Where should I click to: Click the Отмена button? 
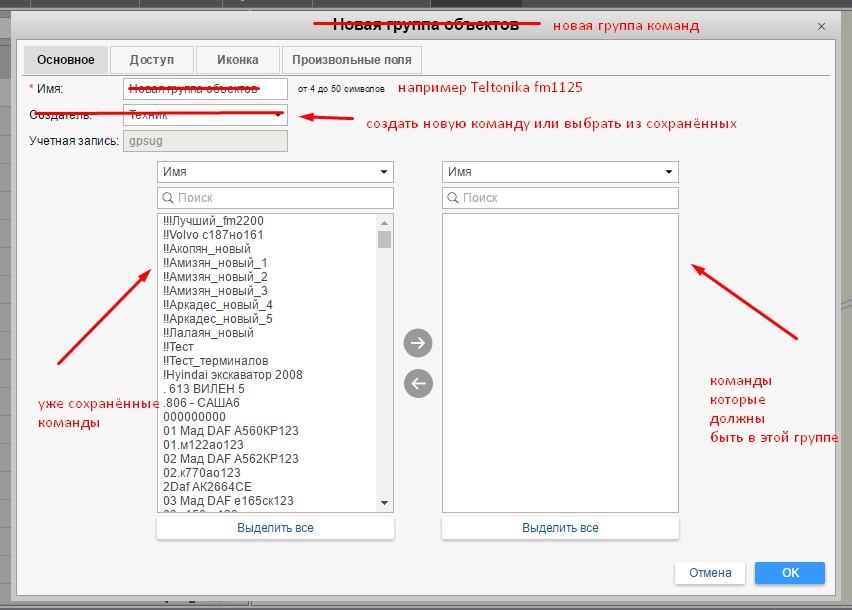point(709,573)
